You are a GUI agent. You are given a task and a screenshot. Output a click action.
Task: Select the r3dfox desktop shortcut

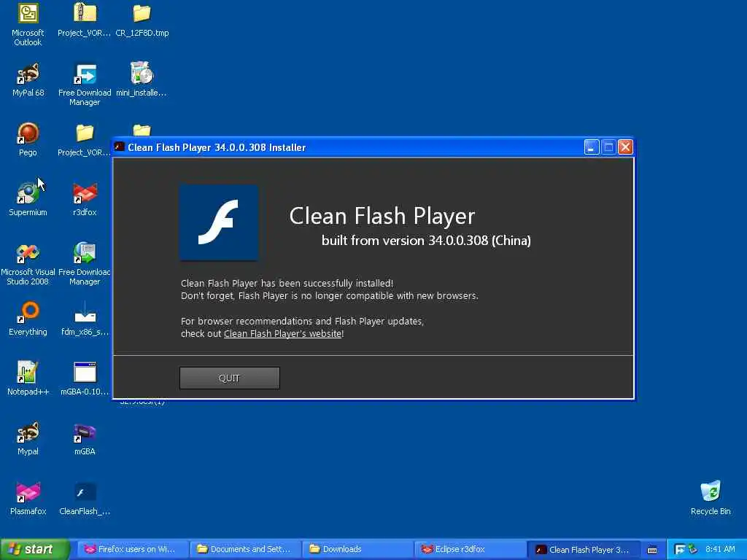pos(85,193)
